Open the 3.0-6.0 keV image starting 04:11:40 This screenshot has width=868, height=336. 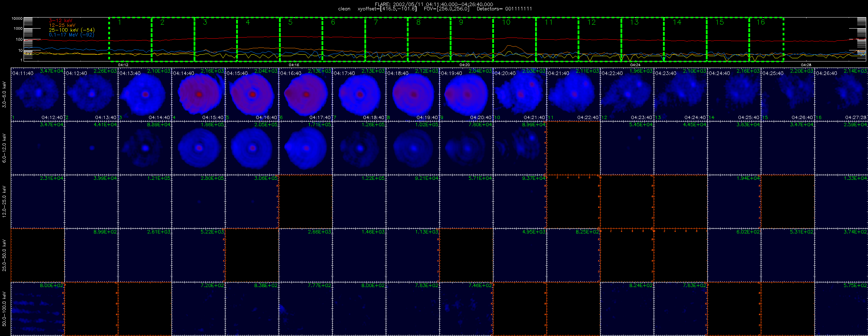pos(38,94)
